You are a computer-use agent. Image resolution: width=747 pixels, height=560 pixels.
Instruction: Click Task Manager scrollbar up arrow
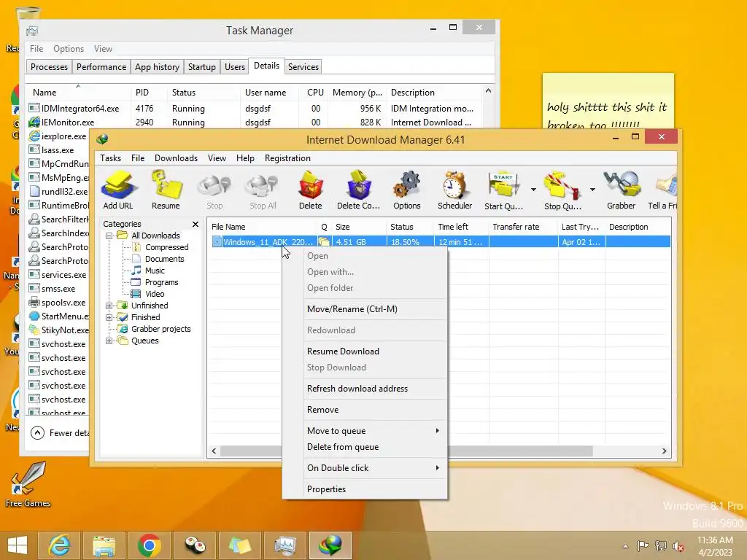(x=488, y=90)
